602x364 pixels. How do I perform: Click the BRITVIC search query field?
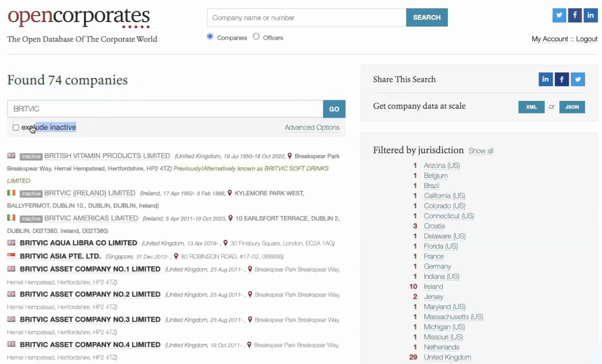click(x=165, y=109)
